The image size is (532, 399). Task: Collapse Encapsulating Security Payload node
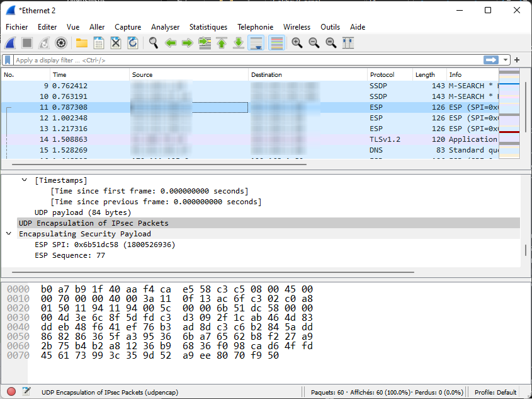[x=9, y=234]
